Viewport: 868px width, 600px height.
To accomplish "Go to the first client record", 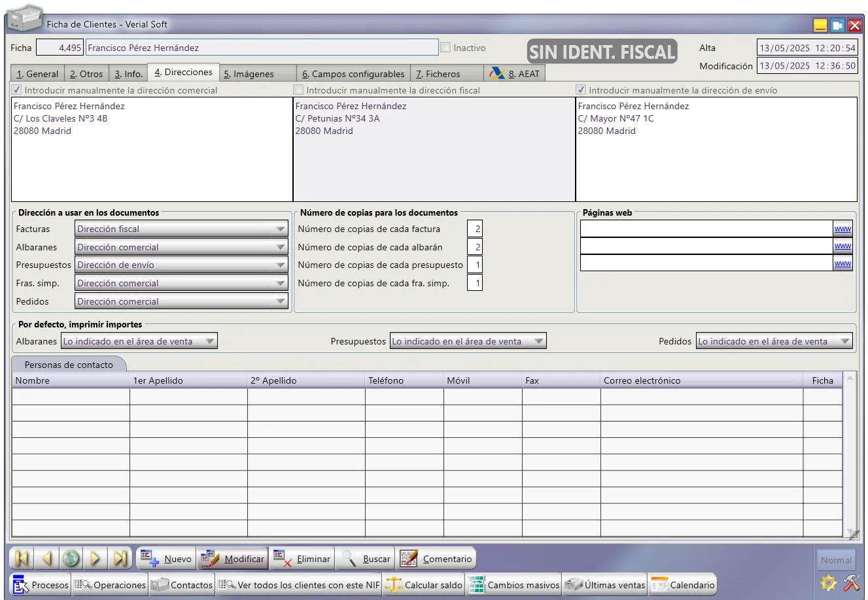I will coord(21,559).
